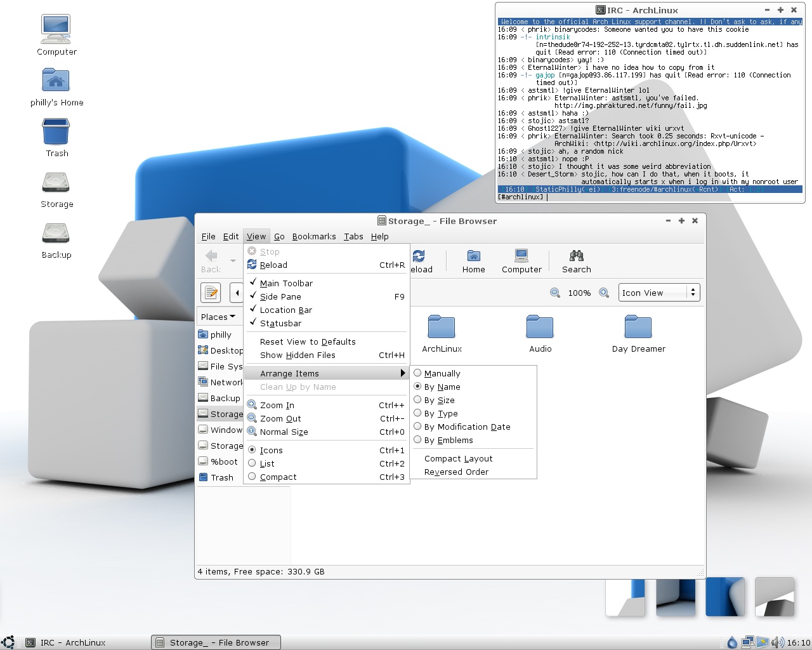Image resolution: width=812 pixels, height=650 pixels.
Task: Select philly in the Places sidebar
Action: [220, 335]
